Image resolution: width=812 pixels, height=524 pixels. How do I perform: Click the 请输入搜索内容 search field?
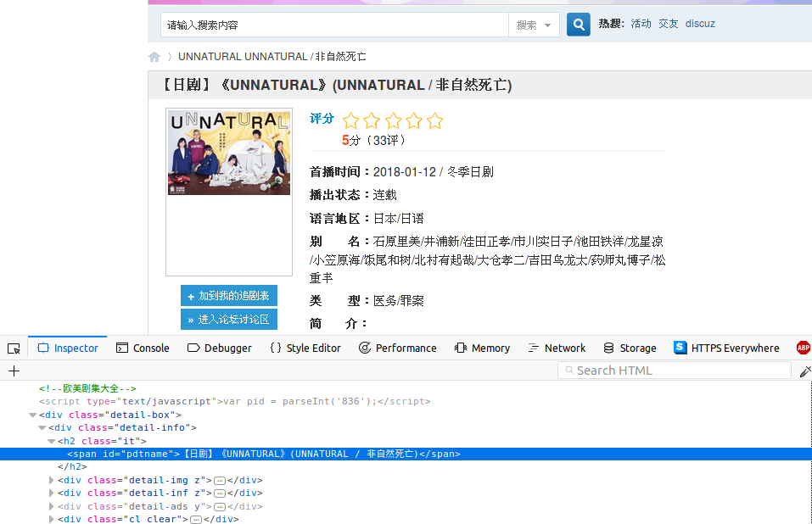[334, 25]
